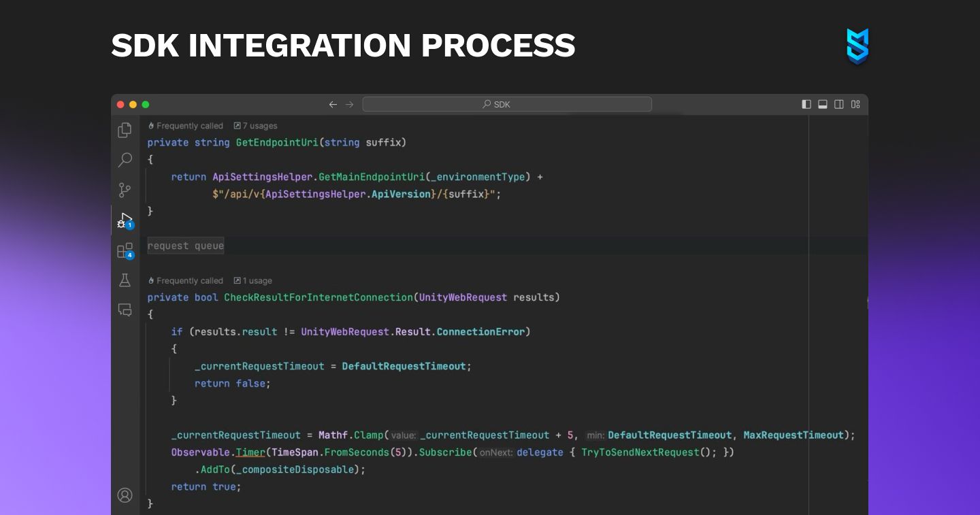Open the Search view in sidebar
Image resolution: width=980 pixels, height=515 pixels.
coord(125,160)
